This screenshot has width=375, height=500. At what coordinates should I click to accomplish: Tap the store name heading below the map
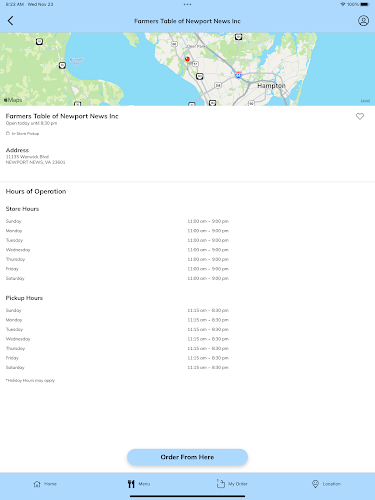62,116
